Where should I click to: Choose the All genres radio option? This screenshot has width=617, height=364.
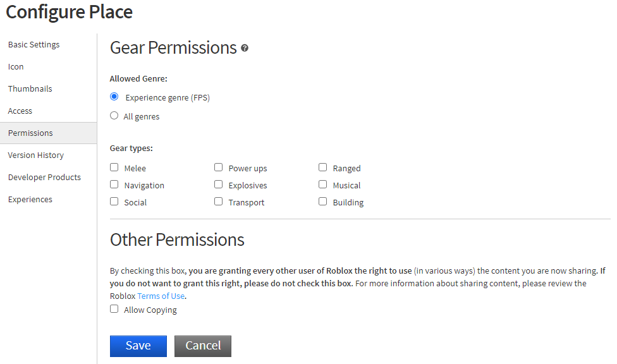pyautogui.click(x=114, y=115)
